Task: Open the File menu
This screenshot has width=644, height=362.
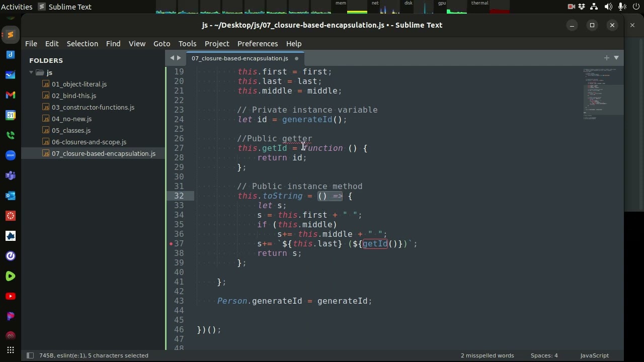Action: pyautogui.click(x=31, y=44)
